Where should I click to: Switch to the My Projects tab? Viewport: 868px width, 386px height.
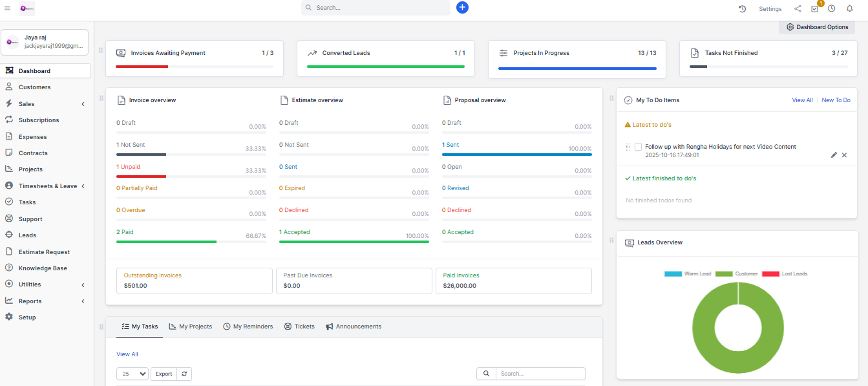click(x=191, y=327)
